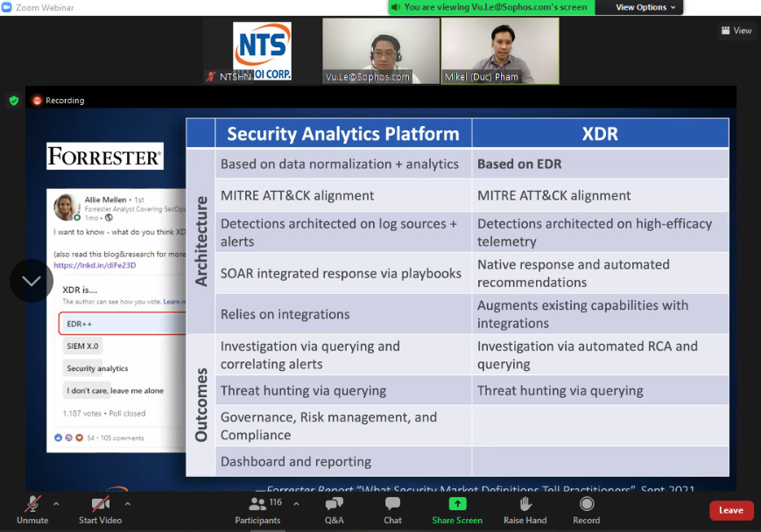Click the "Learn more" link in the poll

(174, 302)
